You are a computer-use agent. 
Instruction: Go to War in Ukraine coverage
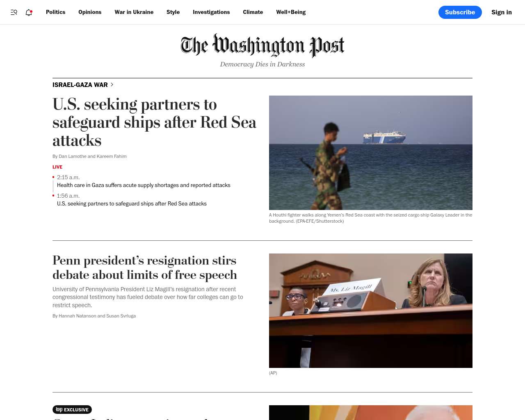coord(134,12)
